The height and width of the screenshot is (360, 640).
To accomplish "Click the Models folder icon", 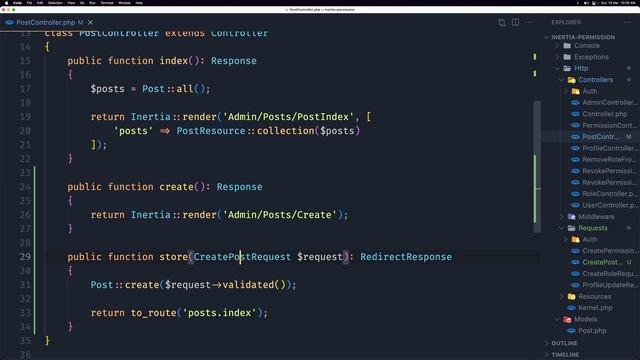I will pos(567,319).
